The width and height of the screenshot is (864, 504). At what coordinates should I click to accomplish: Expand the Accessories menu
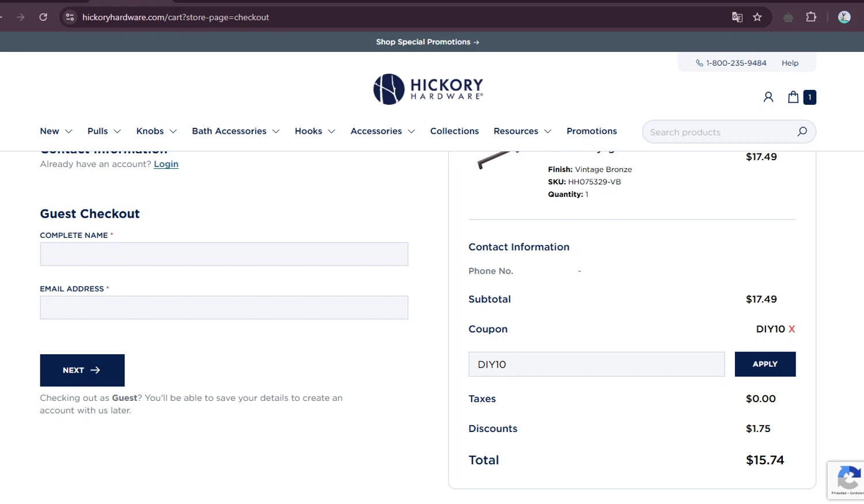tap(383, 131)
